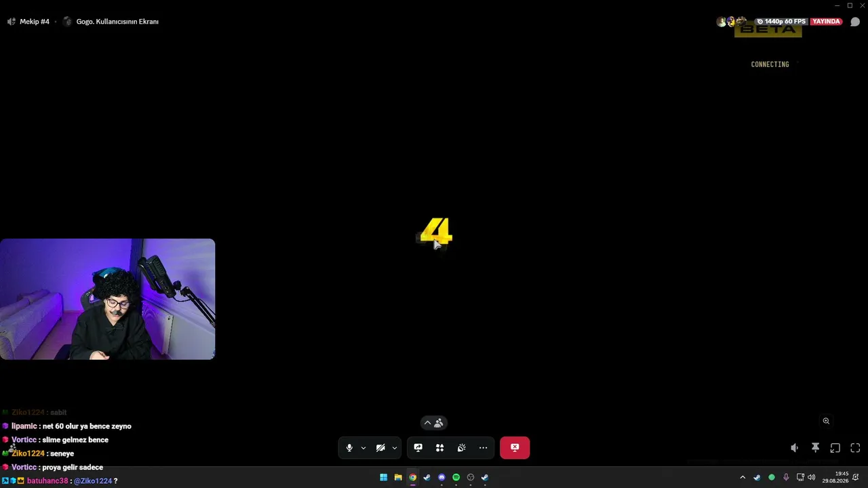Pop out the stream window
Screen dimensions: 868x488
835,448
